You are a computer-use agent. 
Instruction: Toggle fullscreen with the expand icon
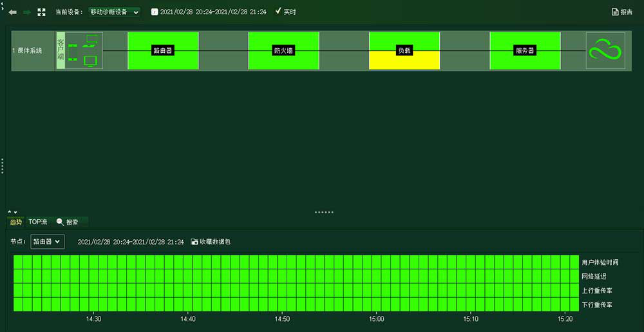coord(42,12)
